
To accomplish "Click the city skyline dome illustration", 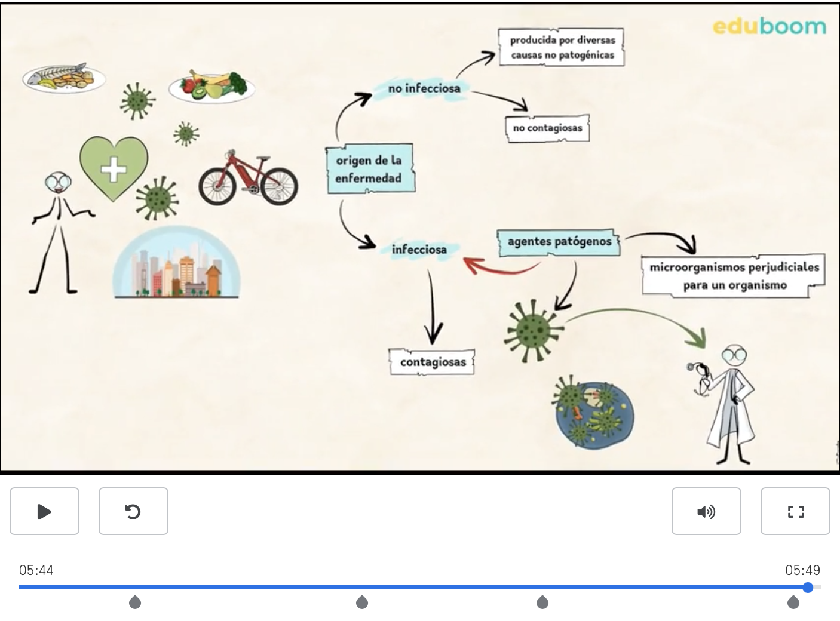I will (176, 263).
